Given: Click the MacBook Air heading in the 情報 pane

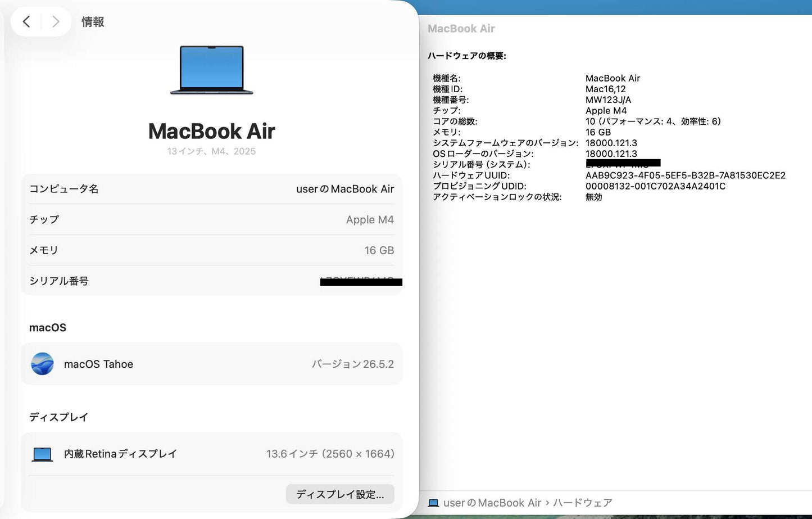Looking at the screenshot, I should [211, 131].
